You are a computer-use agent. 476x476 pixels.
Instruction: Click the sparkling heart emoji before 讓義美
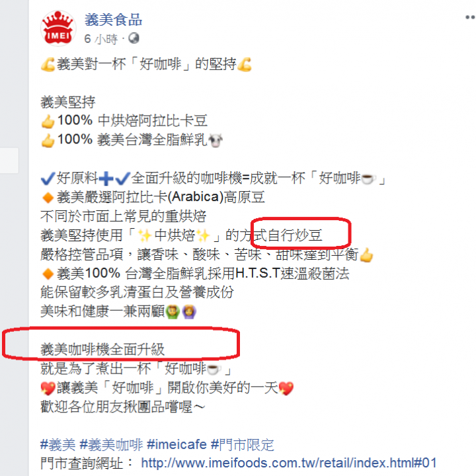tap(48, 388)
